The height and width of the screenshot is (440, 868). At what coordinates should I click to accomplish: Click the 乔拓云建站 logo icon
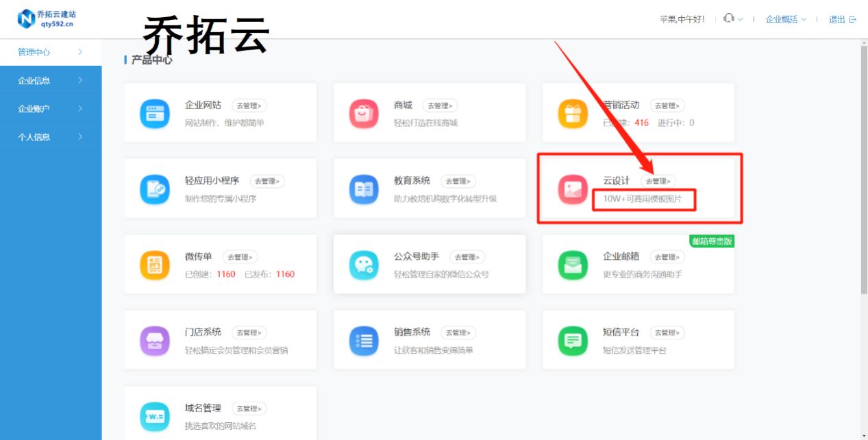[x=26, y=19]
